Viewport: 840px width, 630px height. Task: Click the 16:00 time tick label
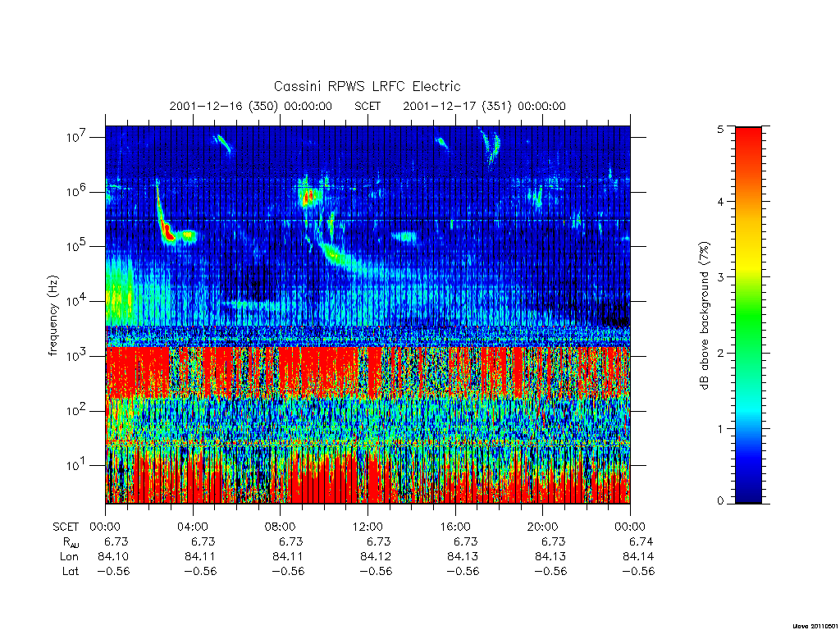click(455, 527)
